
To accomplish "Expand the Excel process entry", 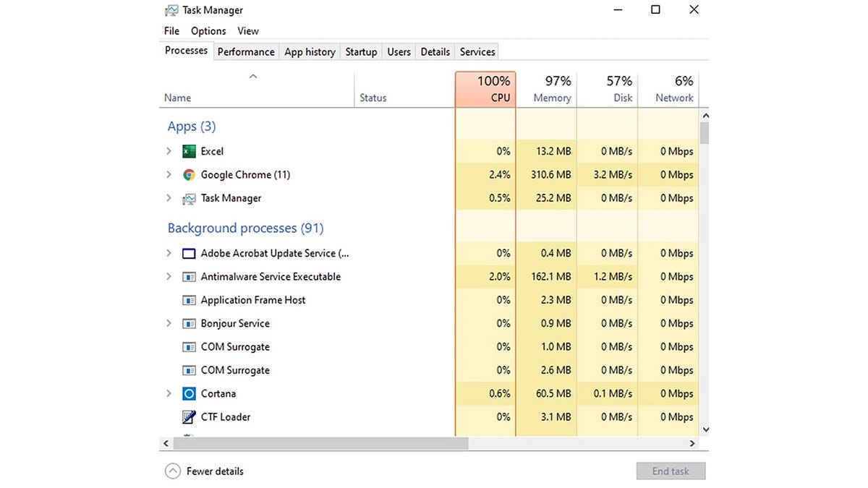I will (169, 151).
